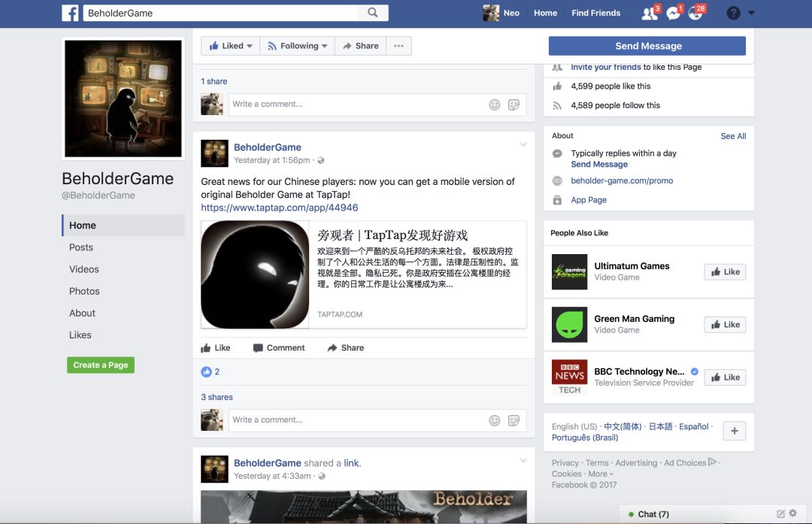Open the help question mark icon
The image size is (812, 524).
tap(733, 13)
